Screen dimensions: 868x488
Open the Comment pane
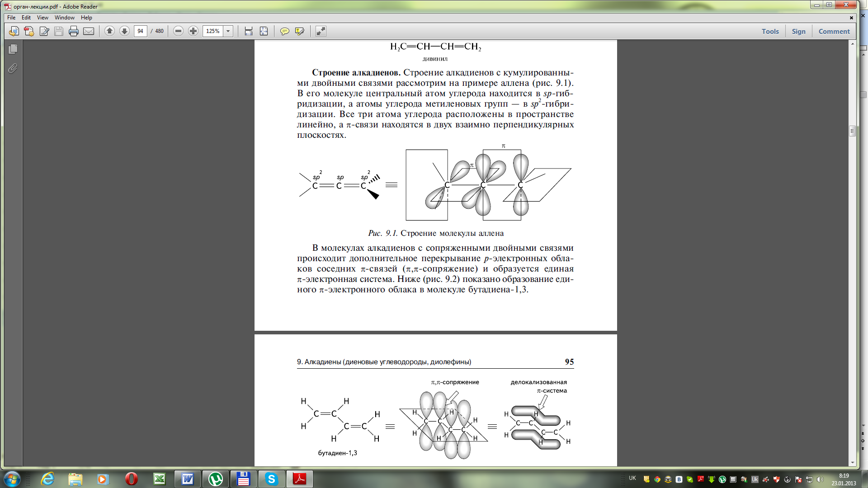click(834, 31)
